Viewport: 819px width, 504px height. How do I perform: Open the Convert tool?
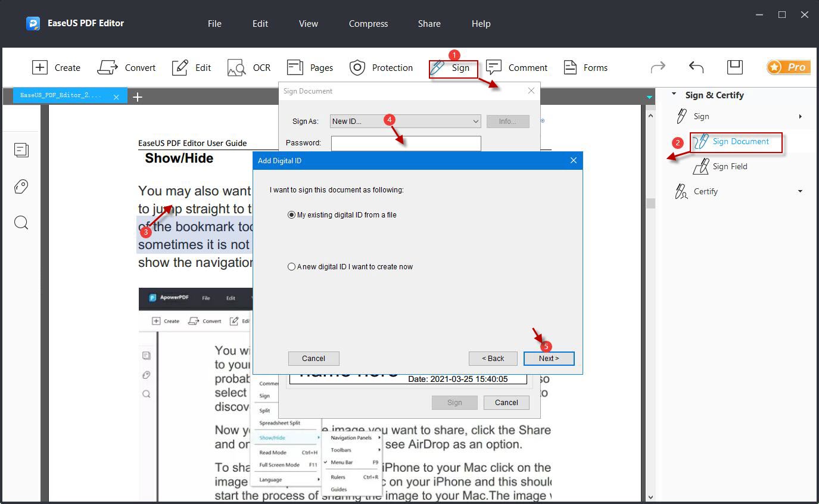pos(126,67)
